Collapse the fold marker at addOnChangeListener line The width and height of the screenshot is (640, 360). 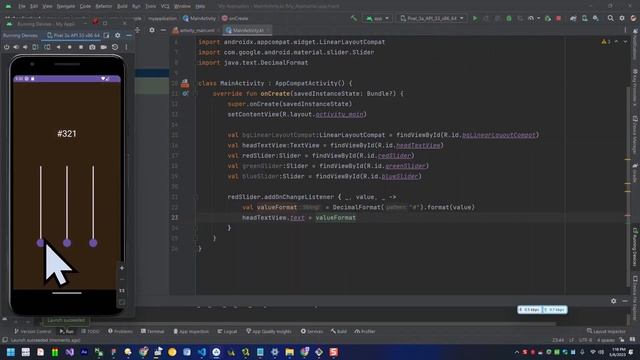[x=196, y=197]
